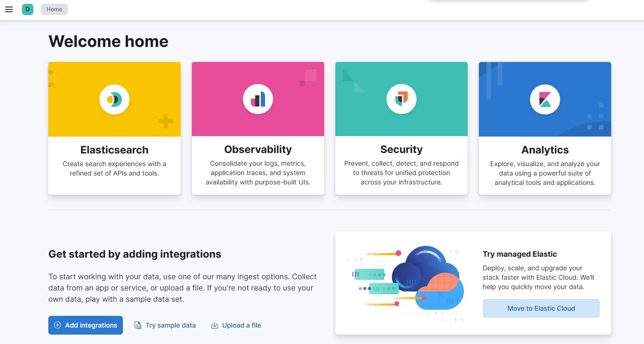
Task: Open the Upload a file link
Action: coord(236,325)
